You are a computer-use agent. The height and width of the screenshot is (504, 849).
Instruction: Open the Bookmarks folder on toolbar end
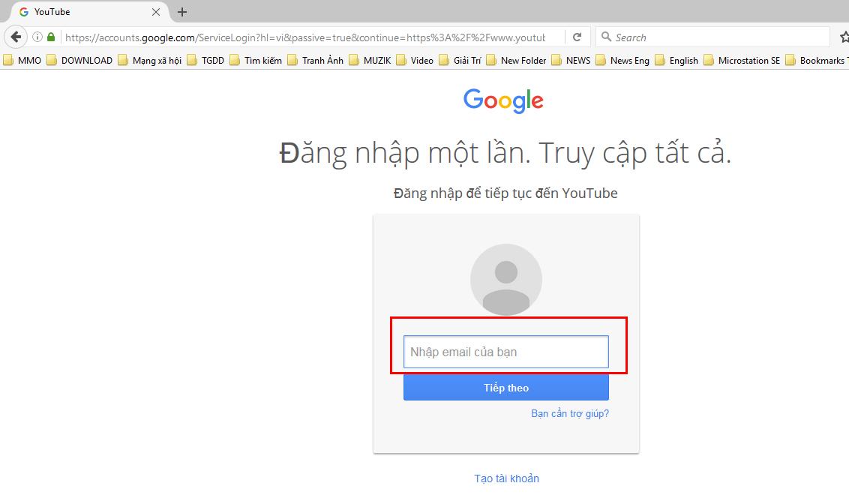click(817, 60)
